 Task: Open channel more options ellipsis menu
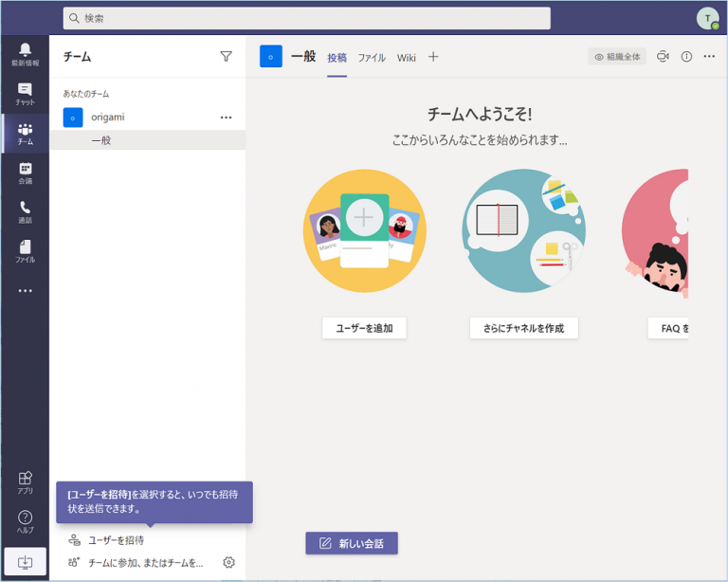tap(709, 57)
